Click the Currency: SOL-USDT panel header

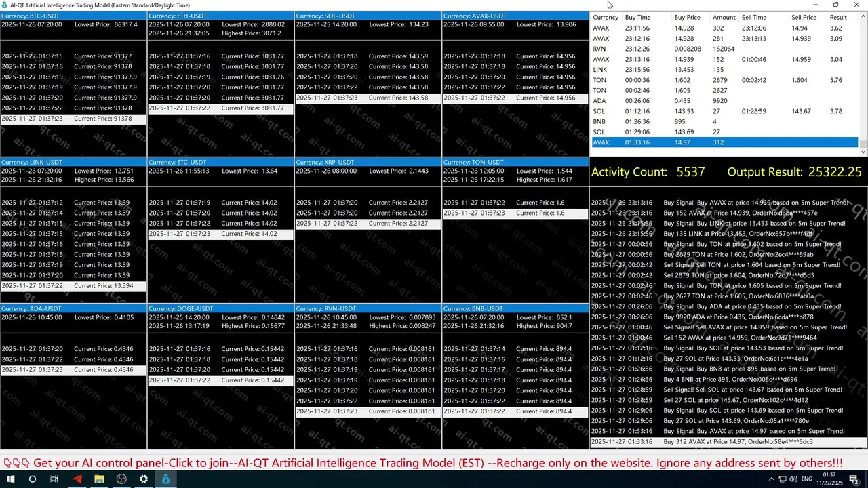pos(368,16)
